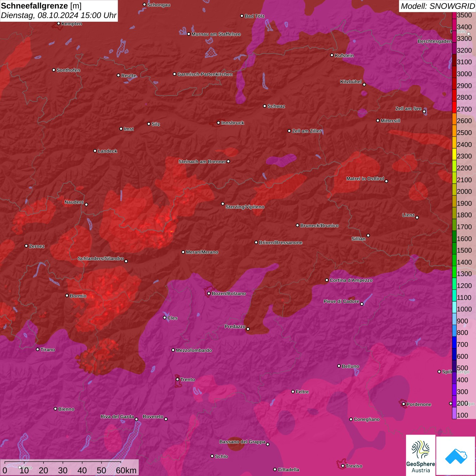Screen dimensions: 476x476
Task: Select the Bad Tölz label
Action: click(254, 16)
